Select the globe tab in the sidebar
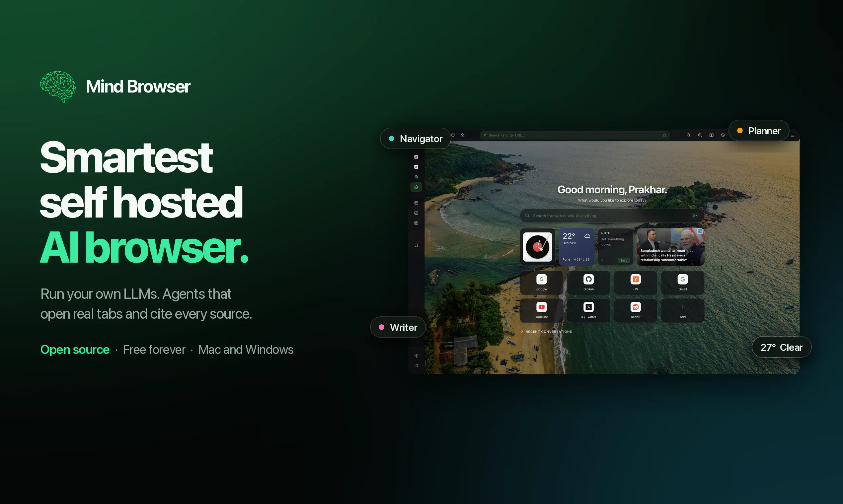 (416, 177)
